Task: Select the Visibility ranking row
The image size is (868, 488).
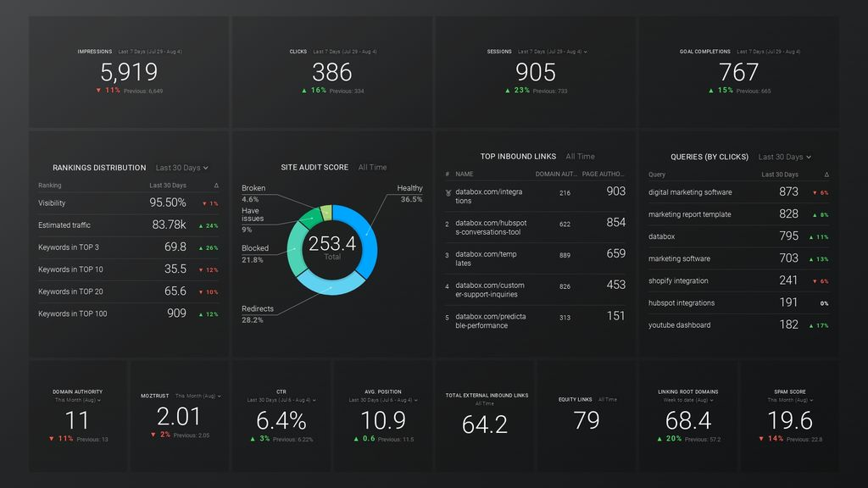Action: click(129, 203)
